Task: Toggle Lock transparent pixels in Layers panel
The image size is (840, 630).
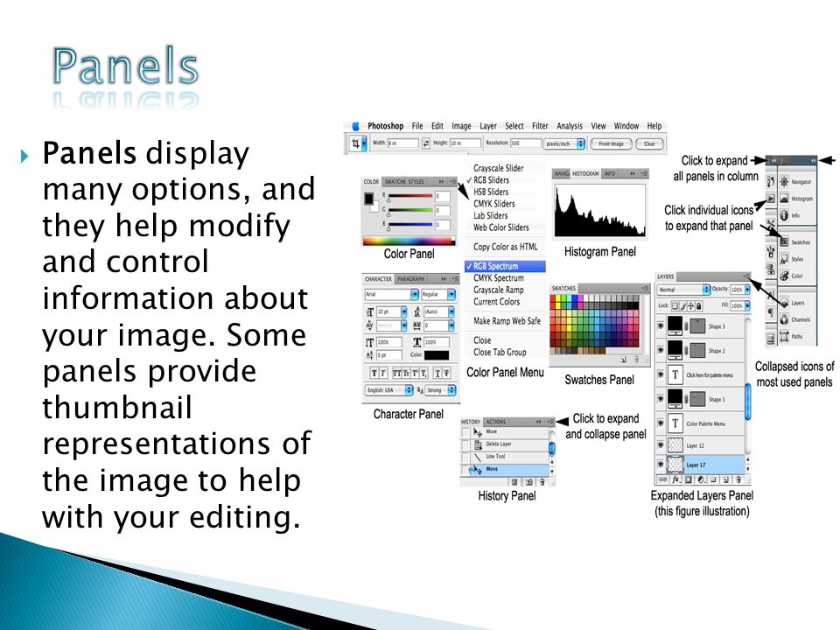Action: coord(675,306)
